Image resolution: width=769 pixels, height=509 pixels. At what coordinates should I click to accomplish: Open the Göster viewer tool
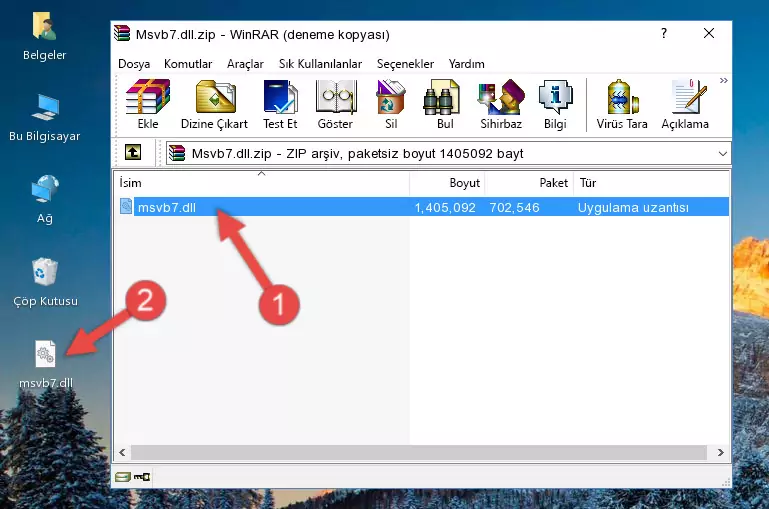coord(335,104)
